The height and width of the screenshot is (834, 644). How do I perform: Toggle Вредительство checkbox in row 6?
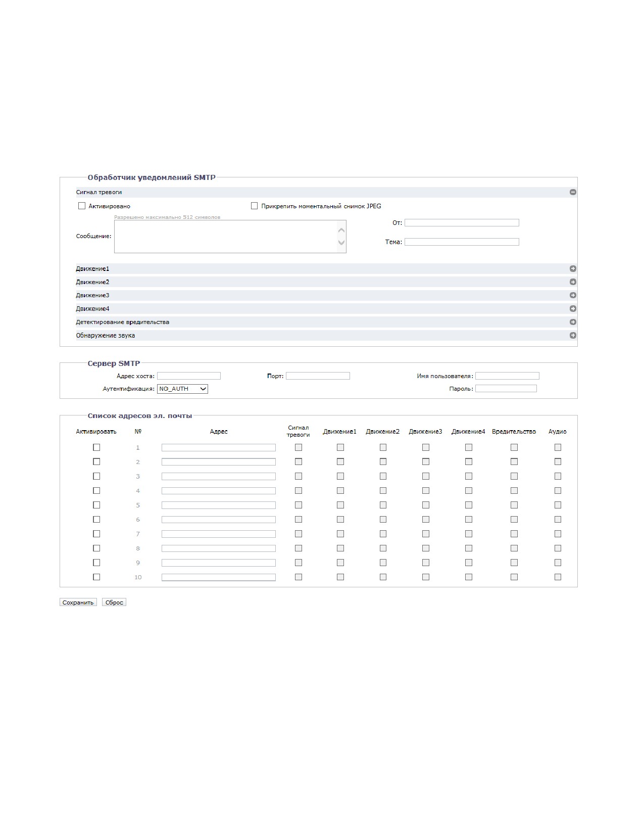pos(514,519)
